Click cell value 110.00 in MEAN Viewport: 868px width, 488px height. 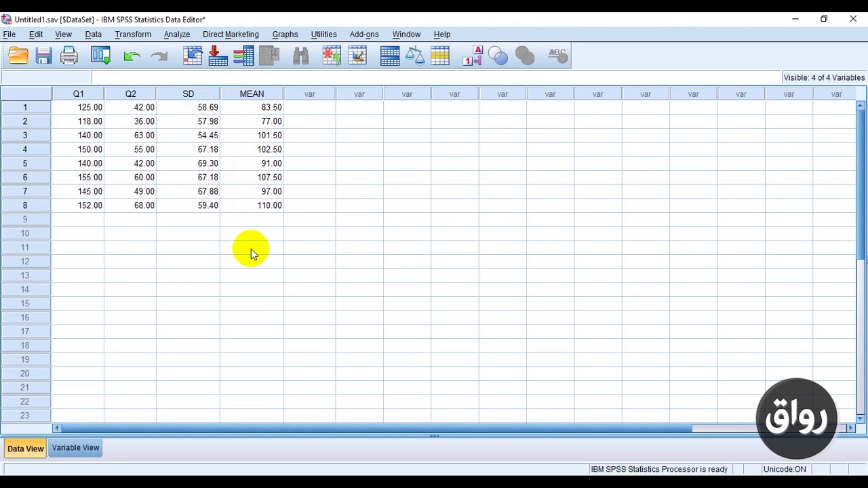(252, 205)
